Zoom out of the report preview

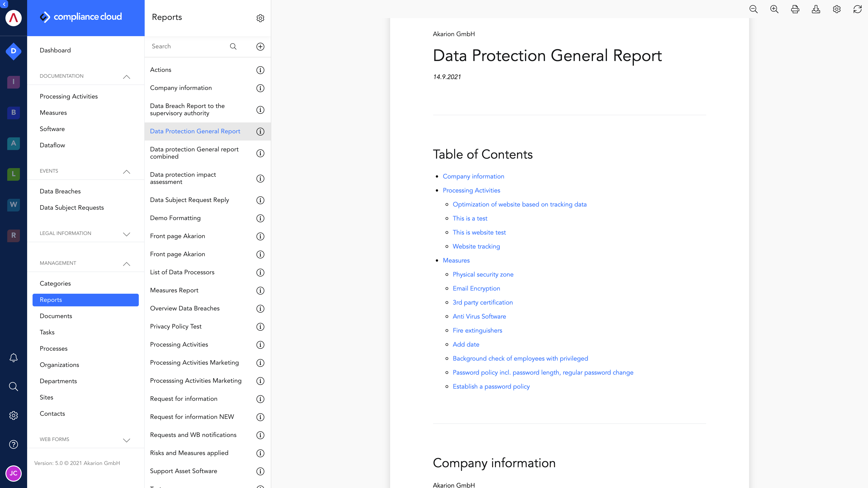pos(753,9)
